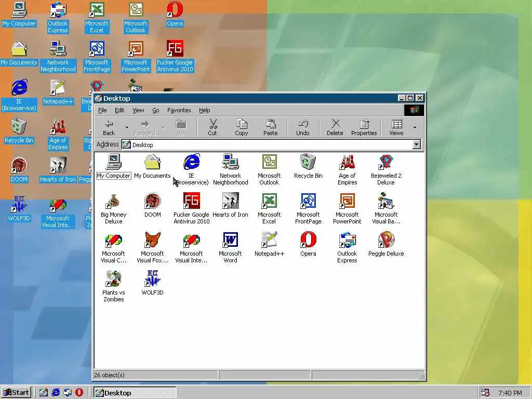Expand the Views dropdown arrow

click(x=415, y=128)
